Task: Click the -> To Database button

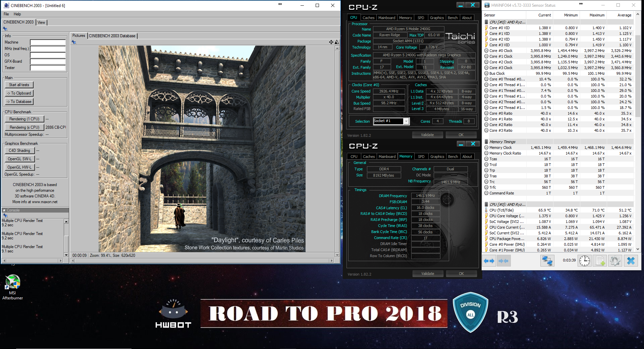Action: point(19,102)
